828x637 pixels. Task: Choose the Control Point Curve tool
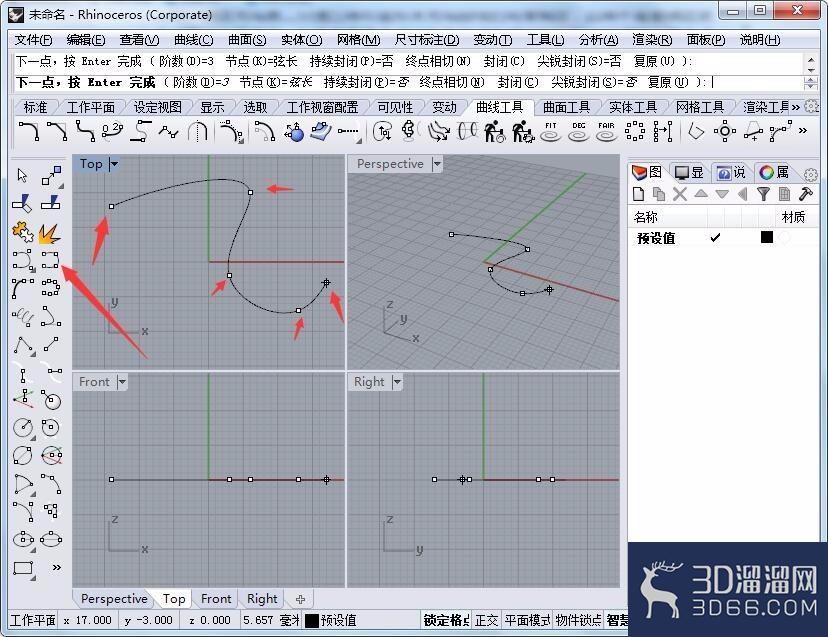(x=22, y=260)
